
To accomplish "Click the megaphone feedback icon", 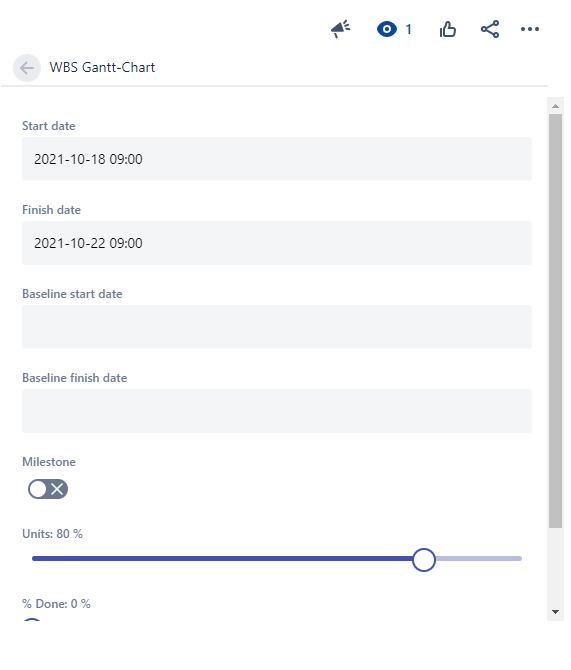I will [341, 29].
